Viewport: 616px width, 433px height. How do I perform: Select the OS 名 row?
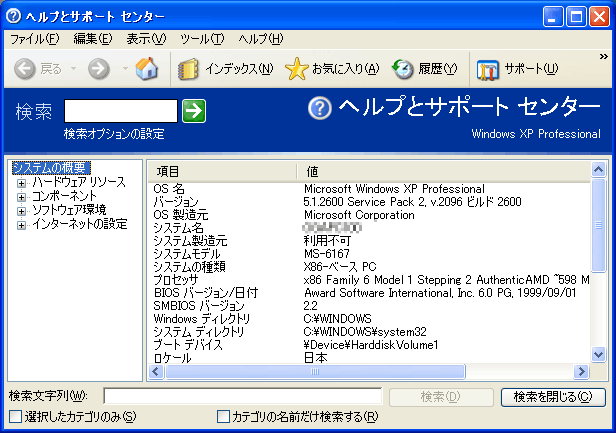coord(369,189)
